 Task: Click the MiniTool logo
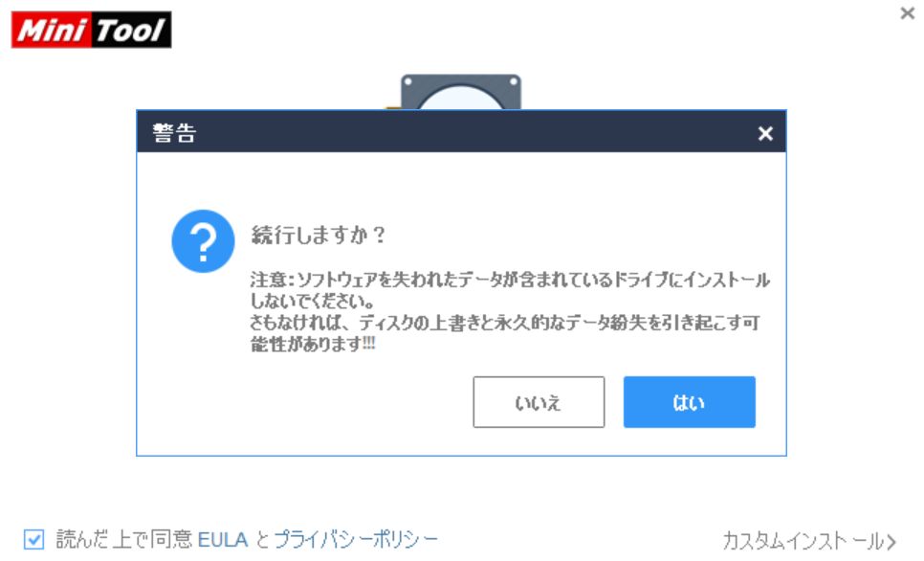[91, 30]
